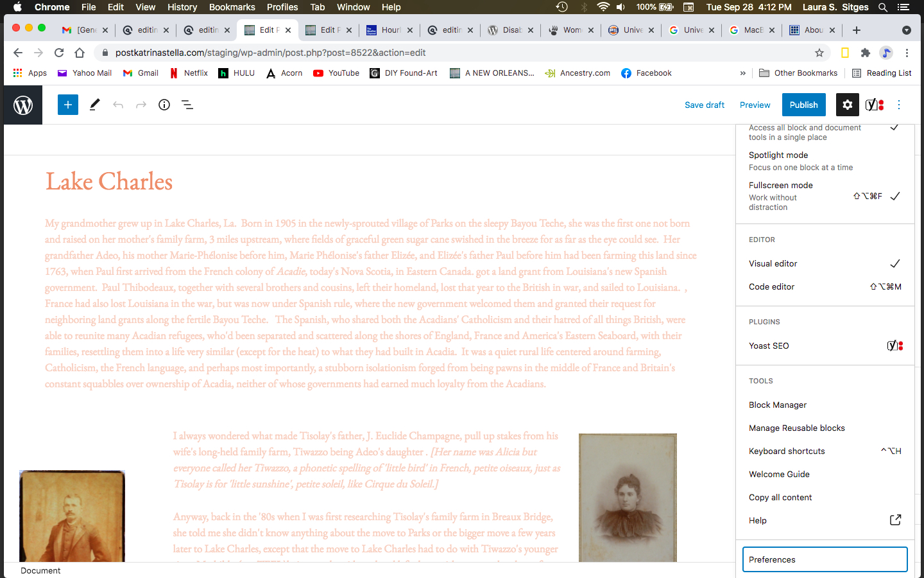
Task: Open Chrome Bookmarks menu
Action: tap(232, 7)
